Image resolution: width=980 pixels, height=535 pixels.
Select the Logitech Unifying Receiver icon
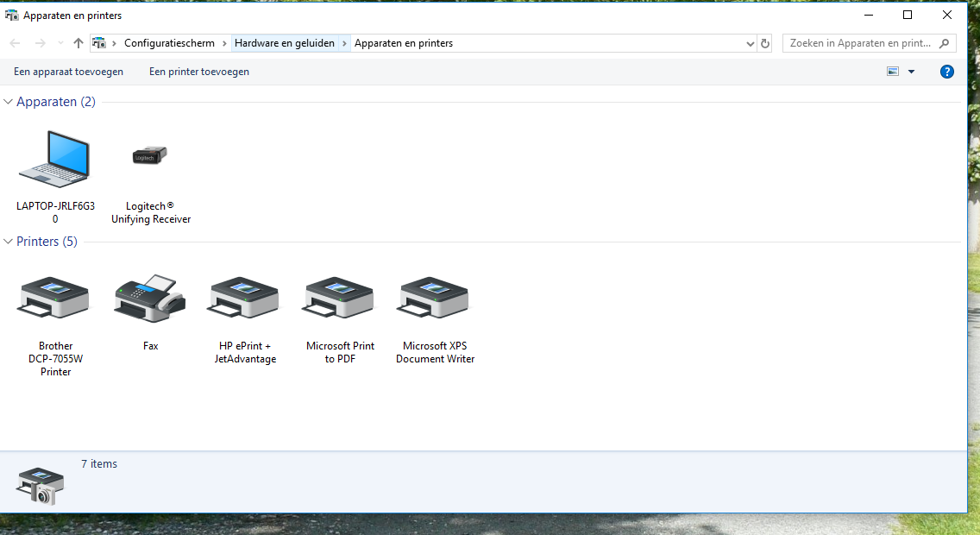150,155
